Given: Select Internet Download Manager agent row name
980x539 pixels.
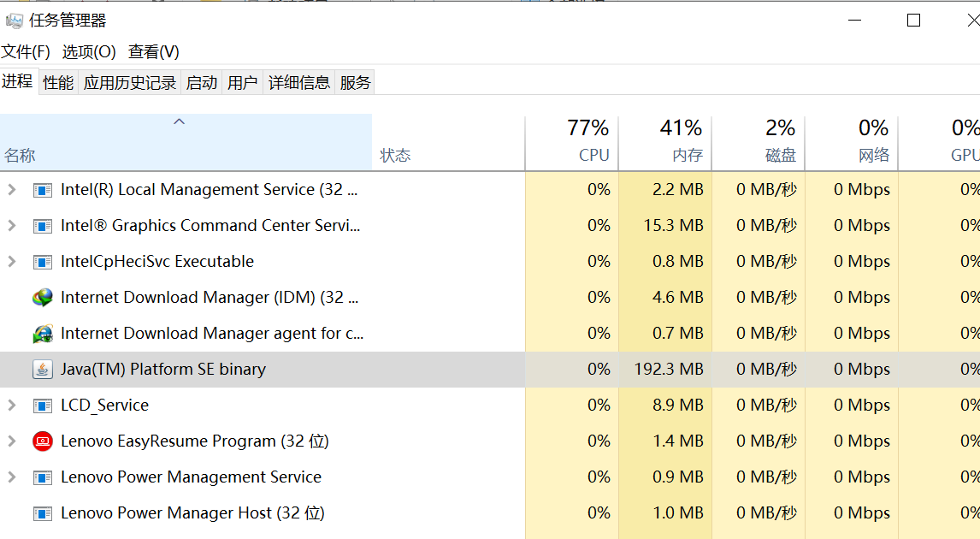Looking at the screenshot, I should pyautogui.click(x=212, y=334).
